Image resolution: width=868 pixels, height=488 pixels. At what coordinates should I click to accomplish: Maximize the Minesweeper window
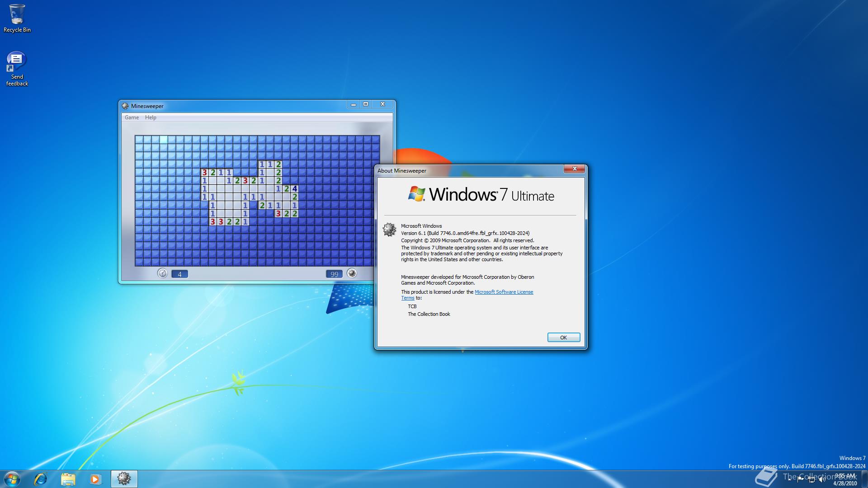366,104
